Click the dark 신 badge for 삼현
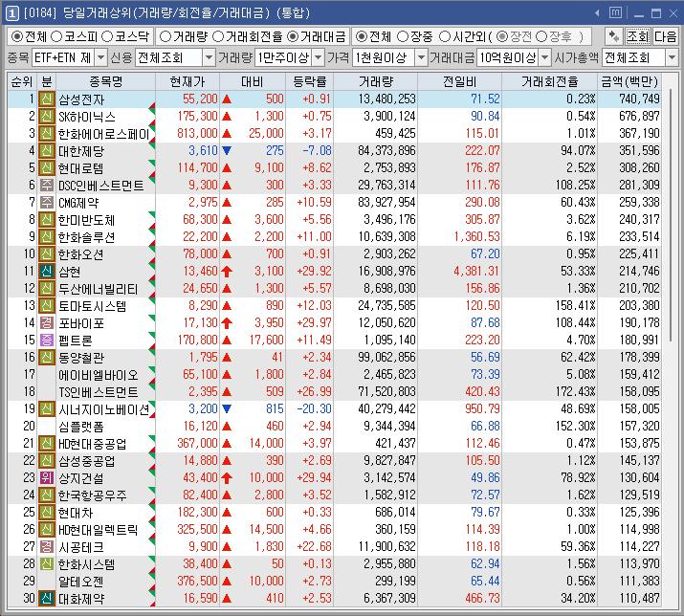 tap(46, 272)
